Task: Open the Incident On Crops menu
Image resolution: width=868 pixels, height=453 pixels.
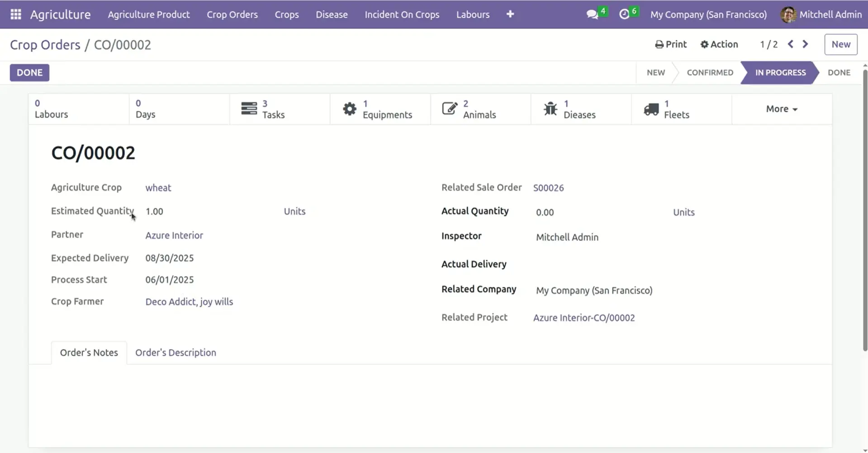Action: point(402,14)
